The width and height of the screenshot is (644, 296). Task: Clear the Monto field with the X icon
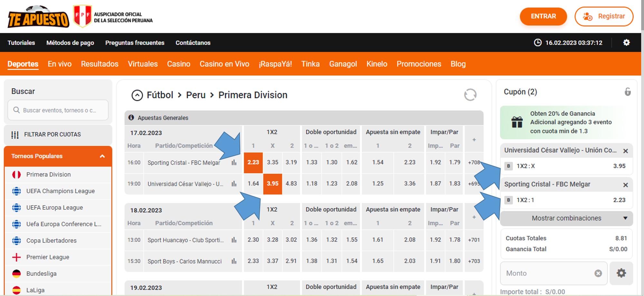(x=598, y=273)
